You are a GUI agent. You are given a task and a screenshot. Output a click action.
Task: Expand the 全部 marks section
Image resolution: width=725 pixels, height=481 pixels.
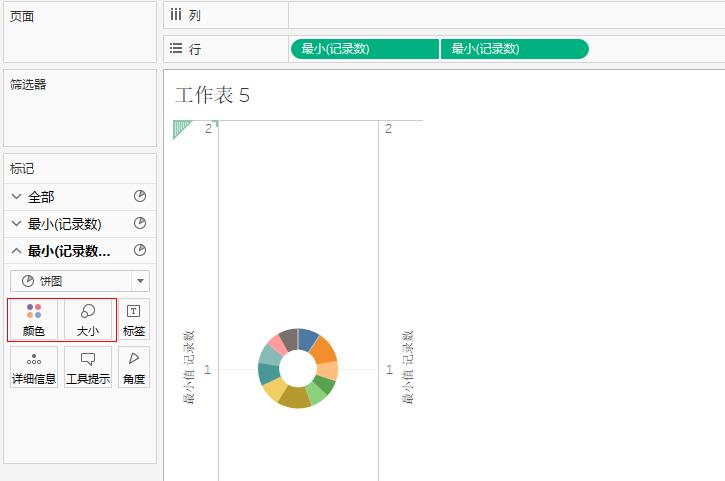tap(17, 197)
